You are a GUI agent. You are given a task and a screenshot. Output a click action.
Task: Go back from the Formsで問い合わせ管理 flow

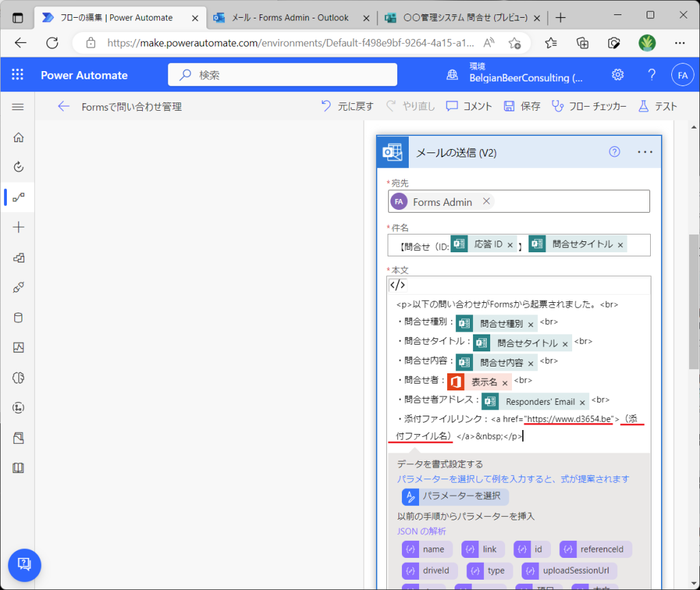(x=64, y=106)
